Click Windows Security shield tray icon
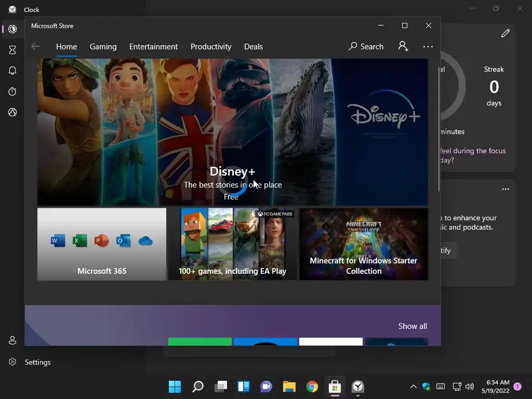The height and width of the screenshot is (399, 532). point(427,387)
